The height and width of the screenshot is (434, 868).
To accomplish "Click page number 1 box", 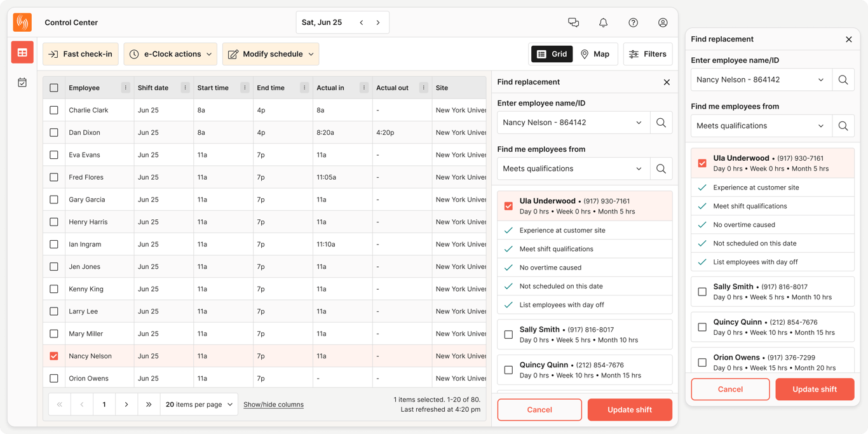I will pos(104,404).
